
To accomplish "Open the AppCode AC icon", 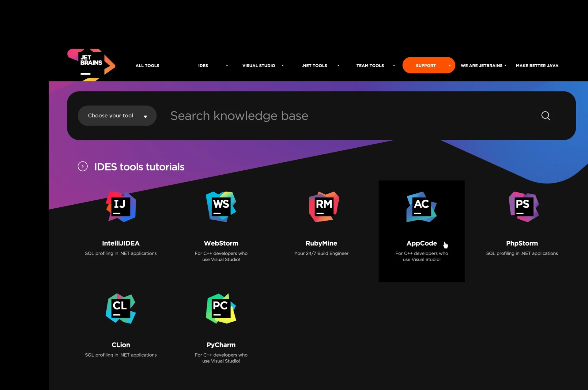I will (422, 207).
